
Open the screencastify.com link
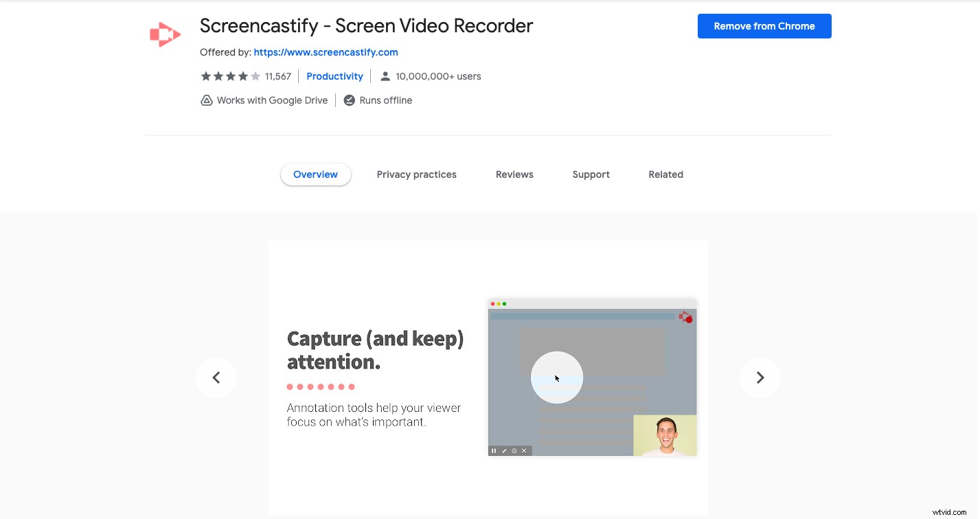(x=326, y=52)
